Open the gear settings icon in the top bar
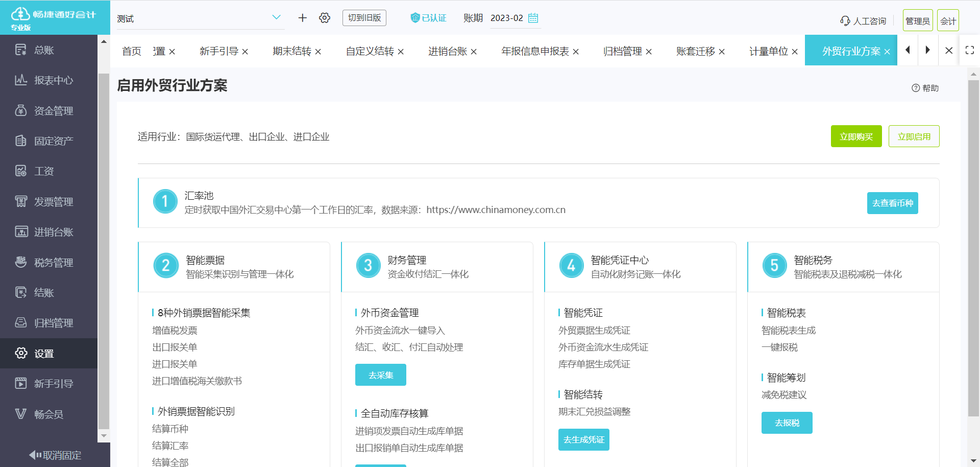This screenshot has height=467, width=980. [325, 18]
